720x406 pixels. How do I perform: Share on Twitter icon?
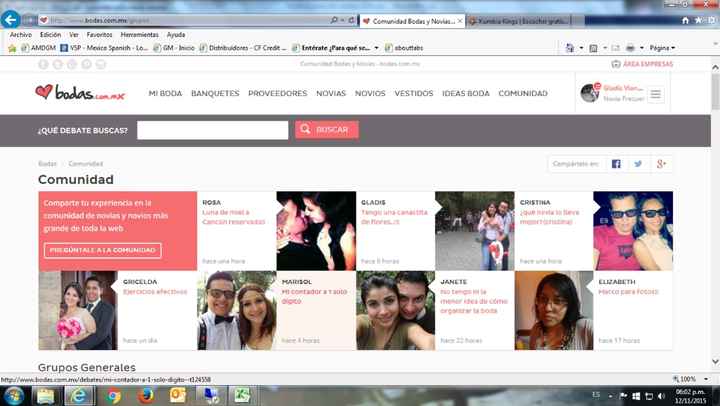point(638,164)
